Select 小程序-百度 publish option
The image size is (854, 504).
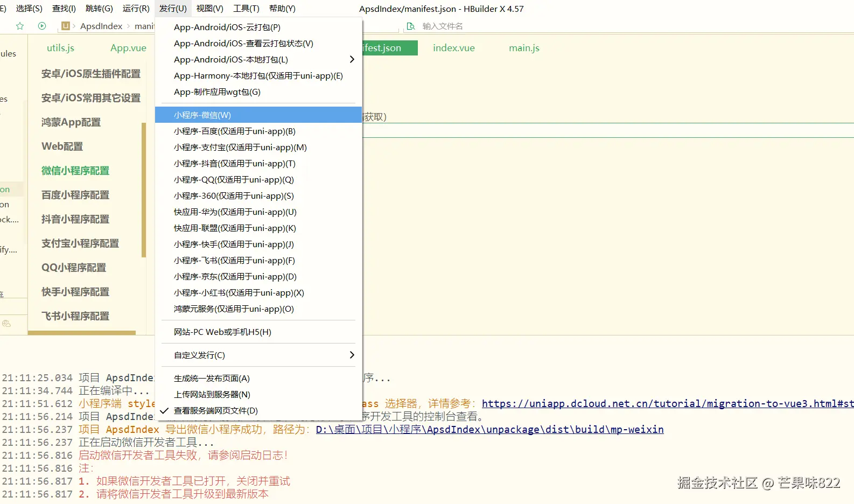click(258, 131)
